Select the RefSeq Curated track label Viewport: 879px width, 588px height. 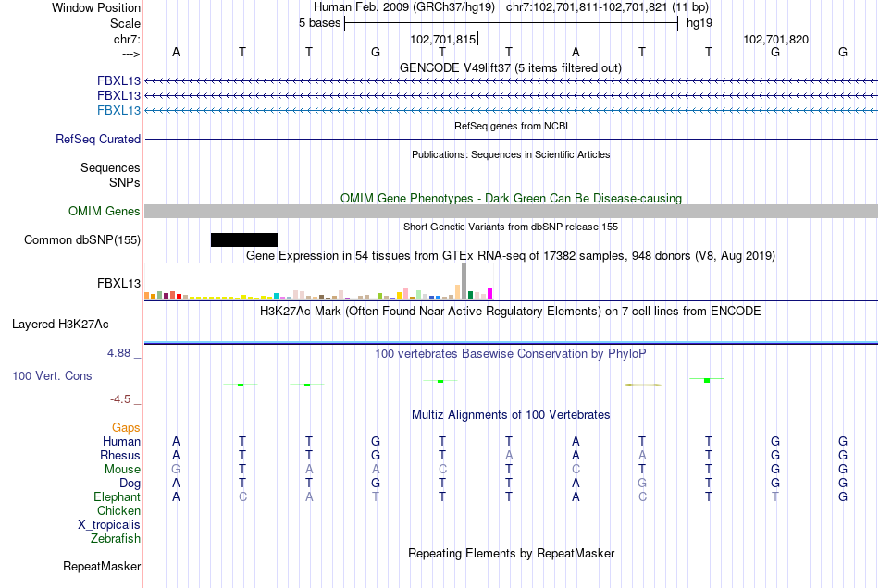(x=98, y=139)
